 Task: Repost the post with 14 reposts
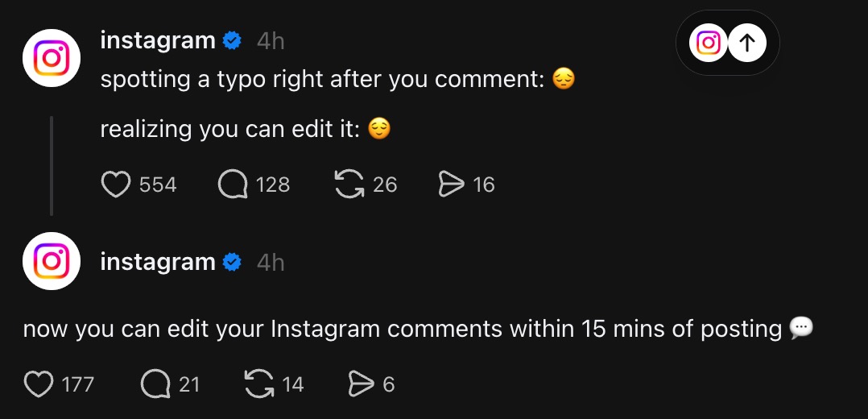(258, 384)
